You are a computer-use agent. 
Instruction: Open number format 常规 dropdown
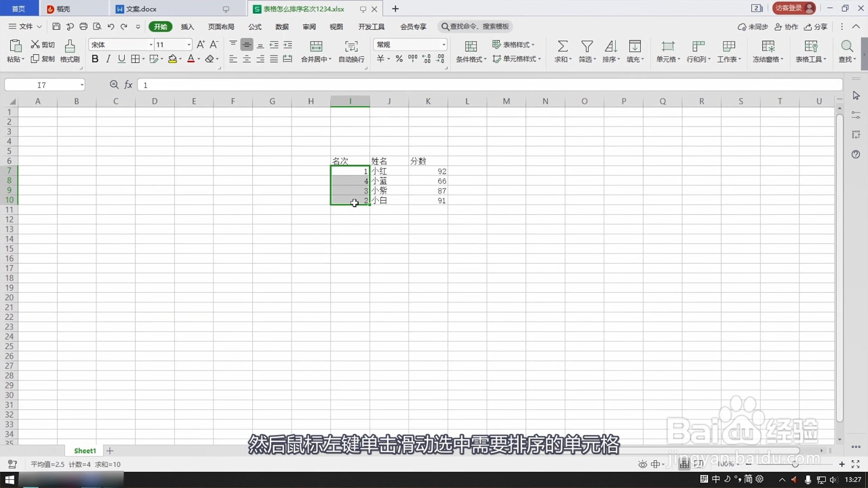(x=444, y=44)
